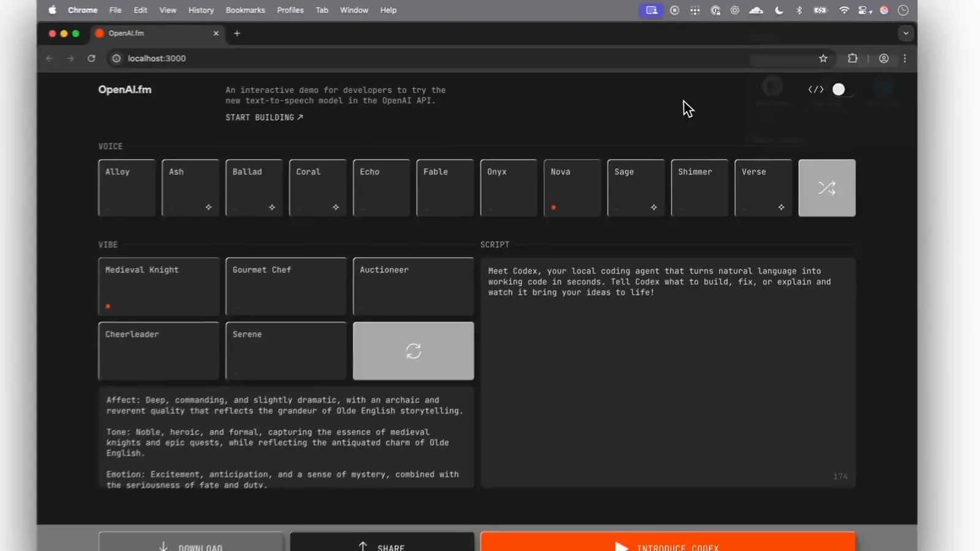
Task: Go back in browser history
Action: pos(50,58)
